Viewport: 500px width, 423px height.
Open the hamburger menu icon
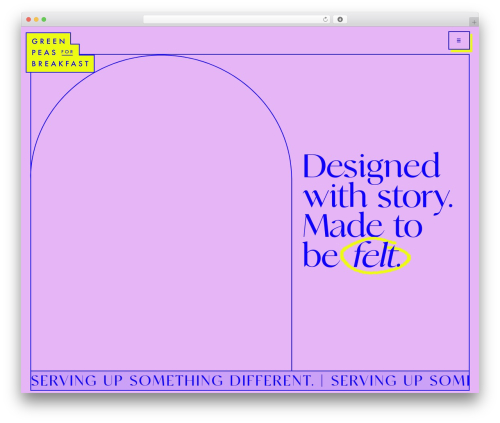pyautogui.click(x=459, y=41)
